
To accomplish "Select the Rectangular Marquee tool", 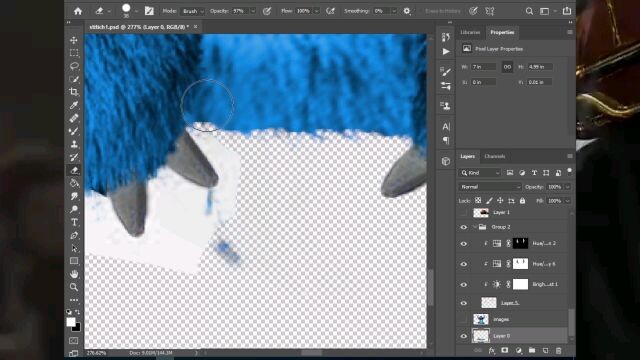I will [74, 53].
